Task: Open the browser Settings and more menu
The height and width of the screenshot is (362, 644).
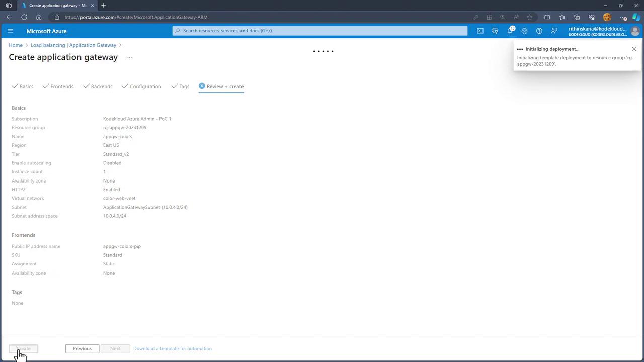Action: pyautogui.click(x=623, y=17)
